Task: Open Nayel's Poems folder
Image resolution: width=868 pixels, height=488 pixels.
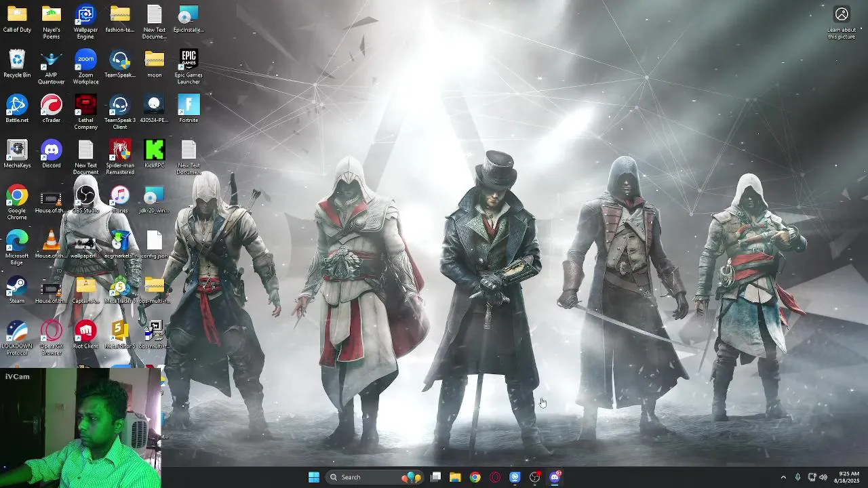Action: [52, 22]
